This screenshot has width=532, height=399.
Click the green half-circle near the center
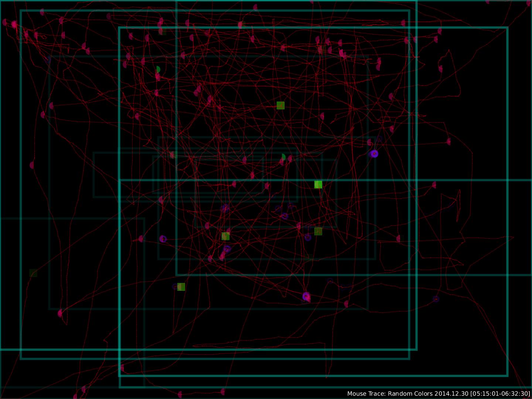click(283, 157)
